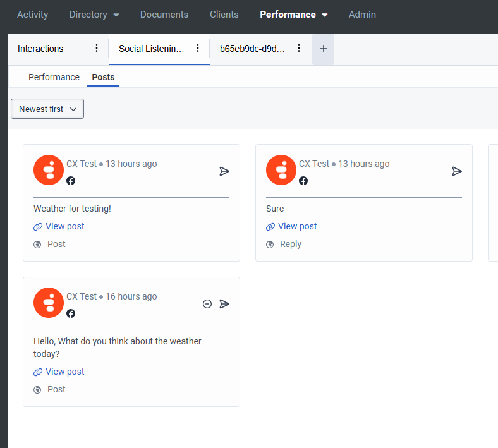The width and height of the screenshot is (498, 448).
Task: Click send icon on the 16 hours ago post
Action: (224, 304)
